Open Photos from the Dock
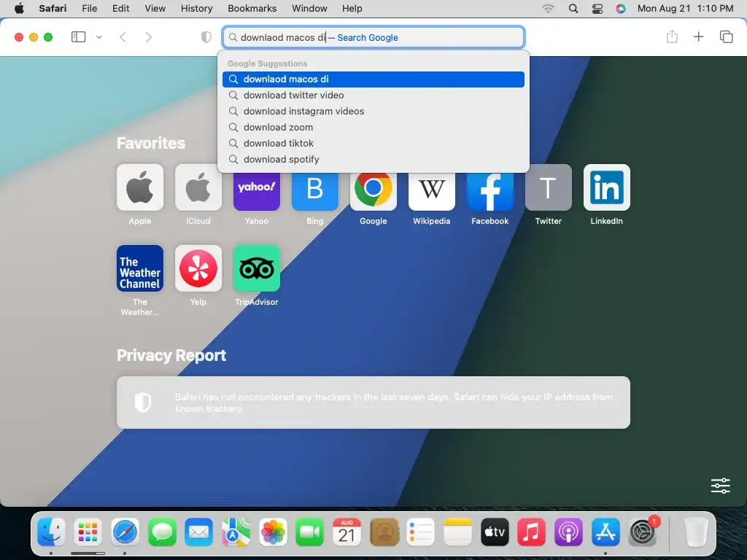Viewport: 747px width, 560px height. [273, 532]
